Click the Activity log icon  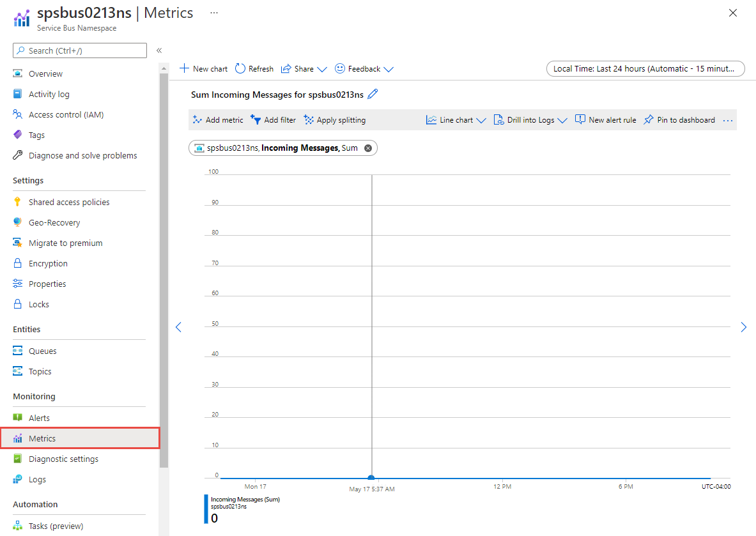18,94
